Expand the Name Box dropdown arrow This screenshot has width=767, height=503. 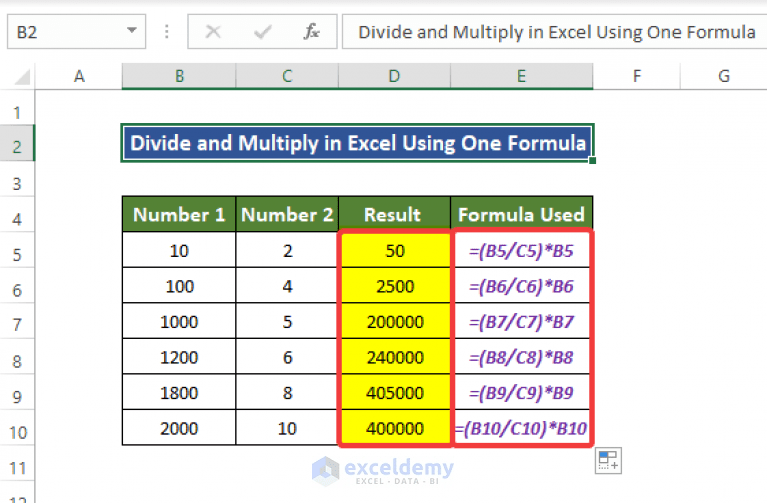click(x=132, y=31)
